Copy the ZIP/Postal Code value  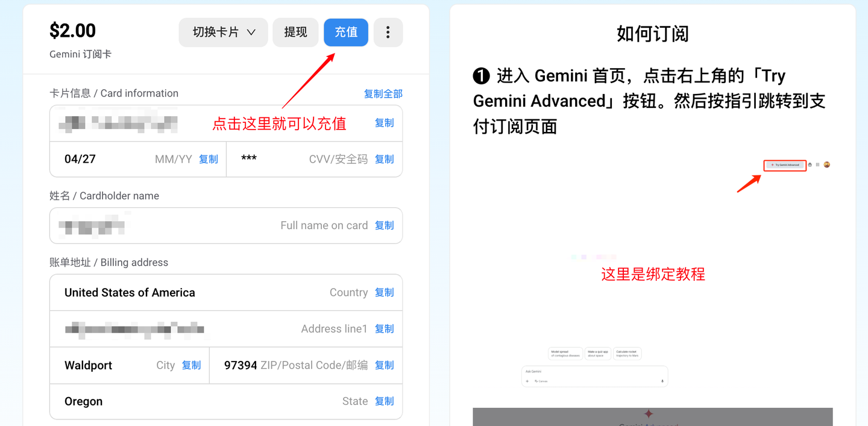click(x=384, y=365)
